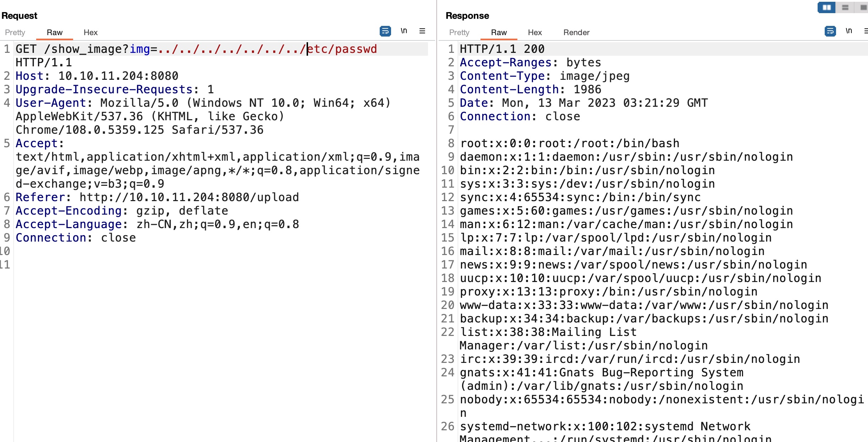
Task: Open the Request Pretty tab
Action: point(15,32)
